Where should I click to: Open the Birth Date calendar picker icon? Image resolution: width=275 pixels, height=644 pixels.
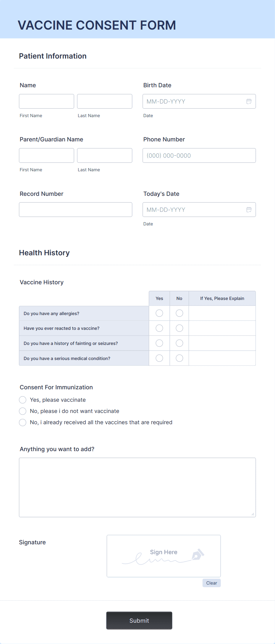[x=249, y=101]
